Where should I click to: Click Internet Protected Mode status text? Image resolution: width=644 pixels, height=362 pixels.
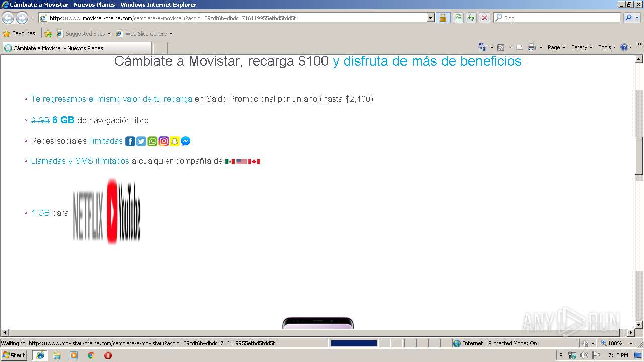pos(500,343)
